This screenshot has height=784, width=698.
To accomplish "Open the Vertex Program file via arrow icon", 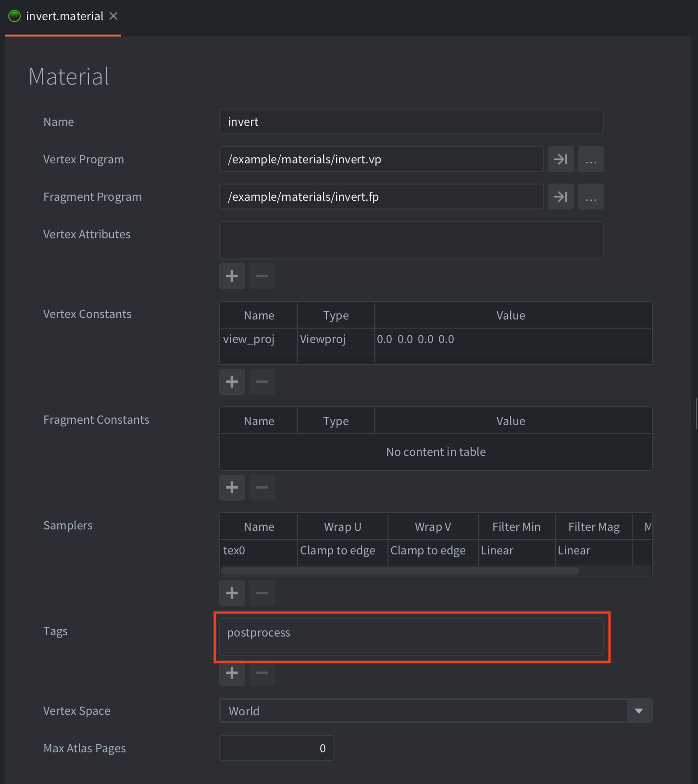I will 561,159.
